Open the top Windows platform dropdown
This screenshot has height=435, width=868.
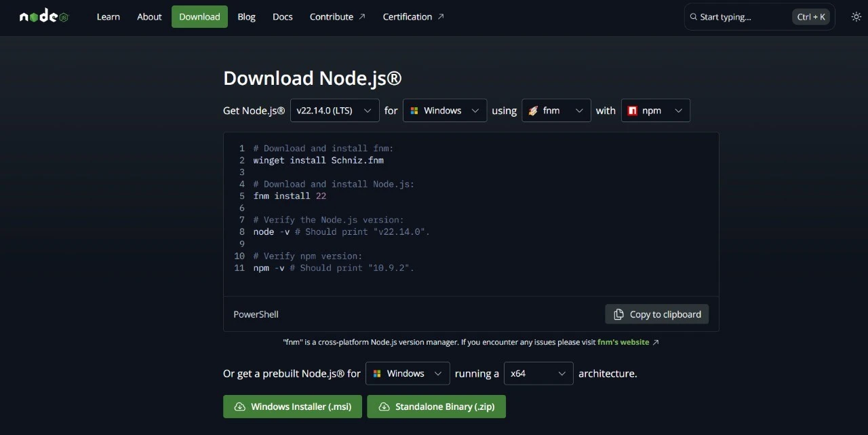click(x=445, y=111)
